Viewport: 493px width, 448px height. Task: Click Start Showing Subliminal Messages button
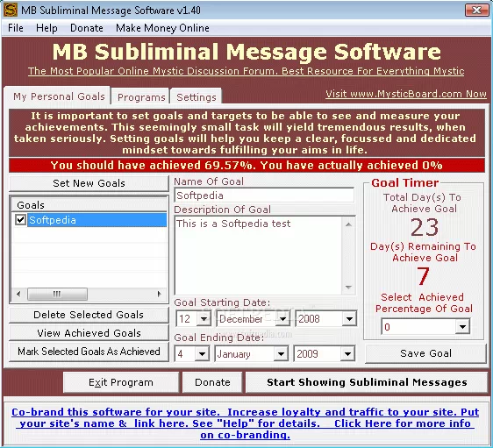point(367,382)
